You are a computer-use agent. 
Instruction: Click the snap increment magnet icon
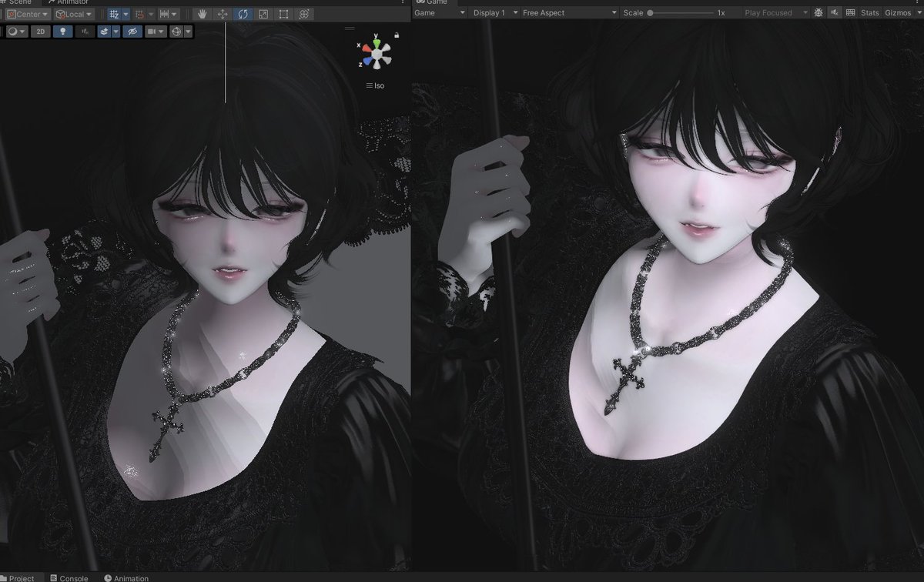pos(140,14)
